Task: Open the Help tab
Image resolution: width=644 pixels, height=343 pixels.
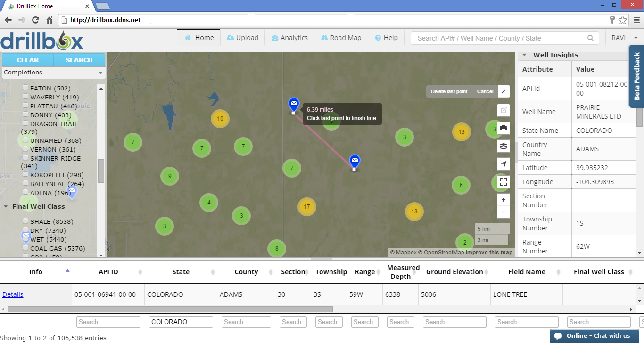Action: tap(386, 38)
